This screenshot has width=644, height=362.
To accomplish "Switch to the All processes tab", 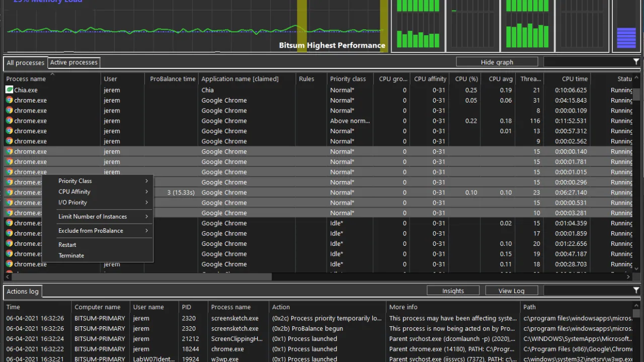I will pyautogui.click(x=25, y=63).
